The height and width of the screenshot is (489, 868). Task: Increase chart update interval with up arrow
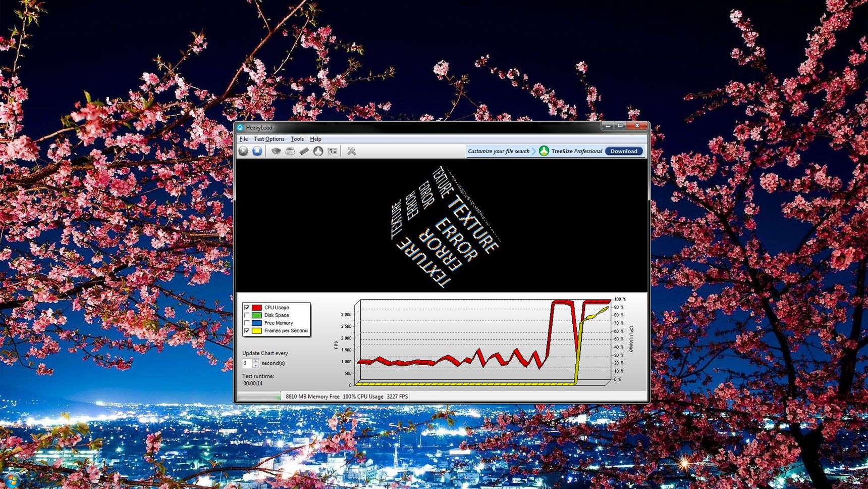tap(255, 361)
